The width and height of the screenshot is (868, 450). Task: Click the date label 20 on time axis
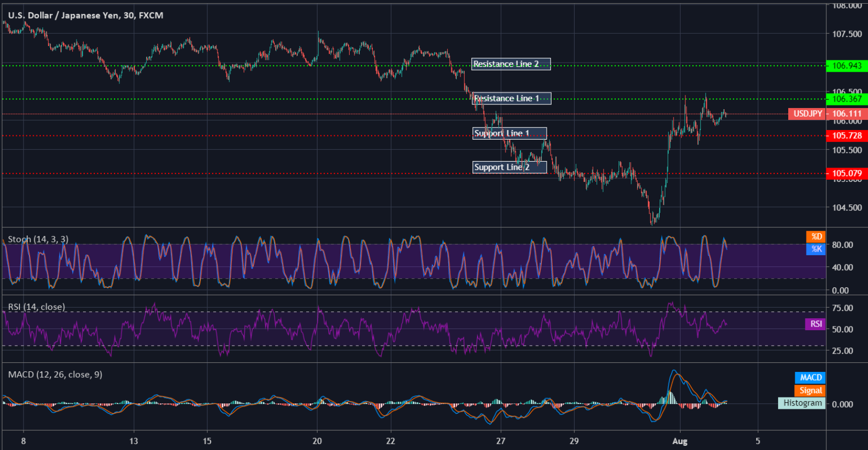tap(317, 441)
